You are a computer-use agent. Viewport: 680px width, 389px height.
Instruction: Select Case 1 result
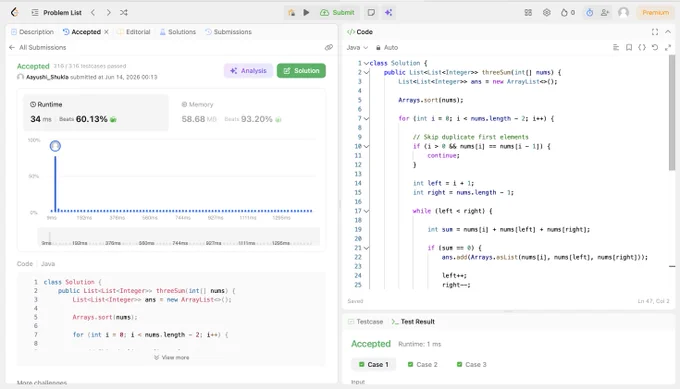[374, 364]
